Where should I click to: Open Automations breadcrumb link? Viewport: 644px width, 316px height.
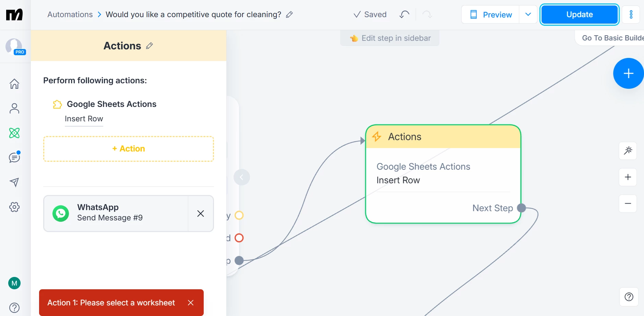[70, 14]
